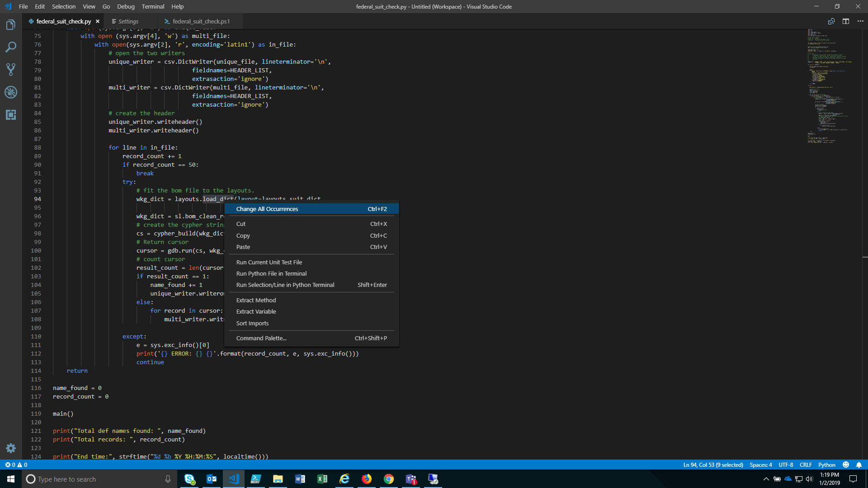The width and height of the screenshot is (868, 488).
Task: Select Change All Occurrences in the context menu
Action: pyautogui.click(x=267, y=209)
